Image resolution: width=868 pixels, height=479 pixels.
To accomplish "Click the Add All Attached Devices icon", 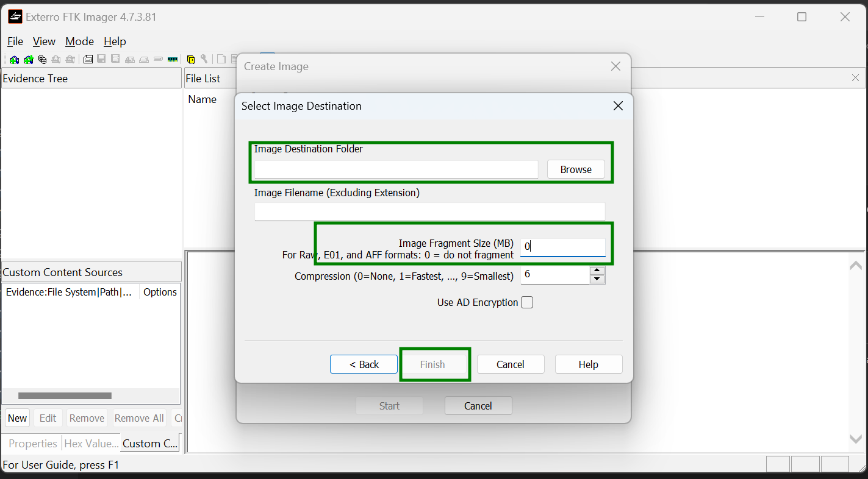I will point(28,59).
